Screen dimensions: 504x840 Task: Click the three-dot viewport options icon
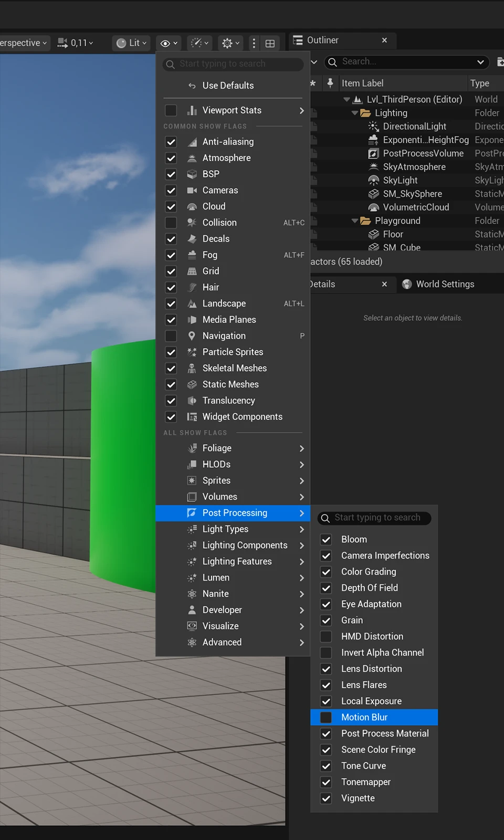pos(254,44)
